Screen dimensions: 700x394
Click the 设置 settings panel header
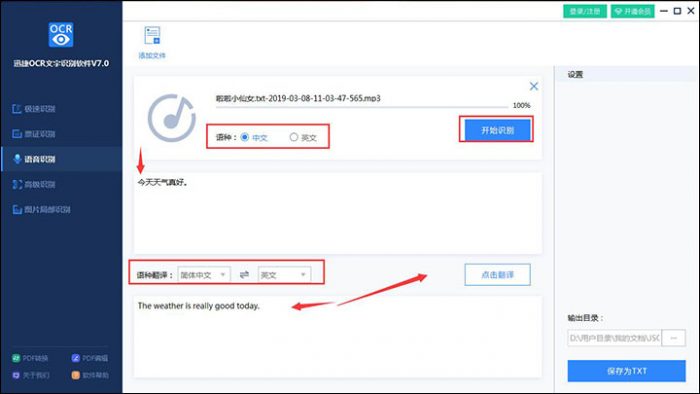(626, 75)
